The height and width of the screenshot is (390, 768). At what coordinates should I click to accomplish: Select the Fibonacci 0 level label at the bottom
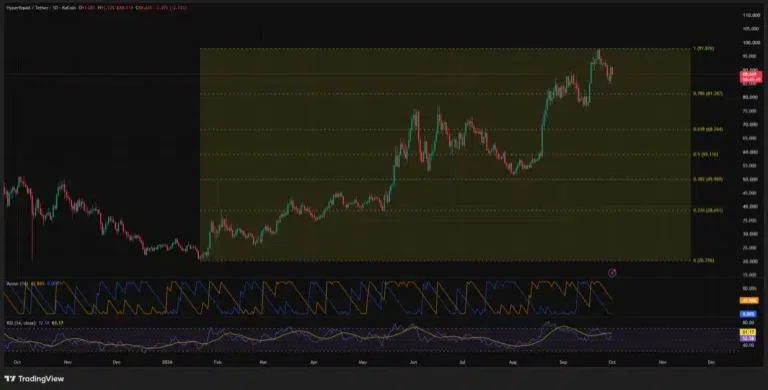click(x=703, y=261)
